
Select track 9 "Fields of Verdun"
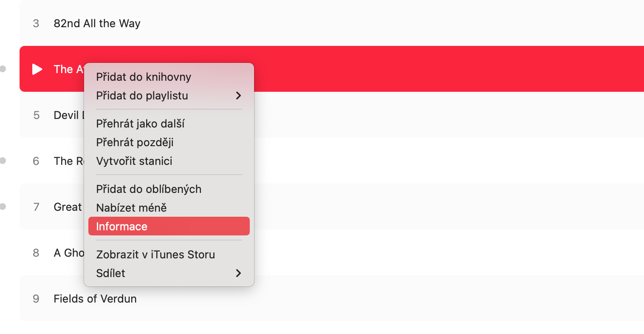(95, 299)
